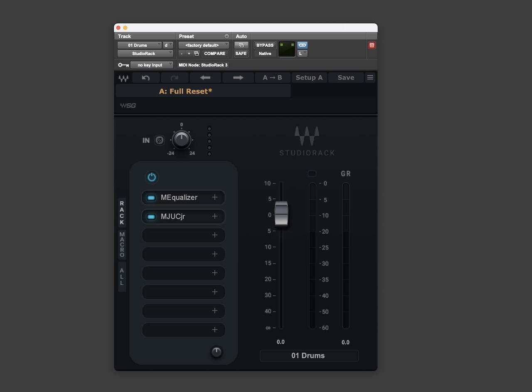
Task: Click the output level fader
Action: pyautogui.click(x=281, y=213)
